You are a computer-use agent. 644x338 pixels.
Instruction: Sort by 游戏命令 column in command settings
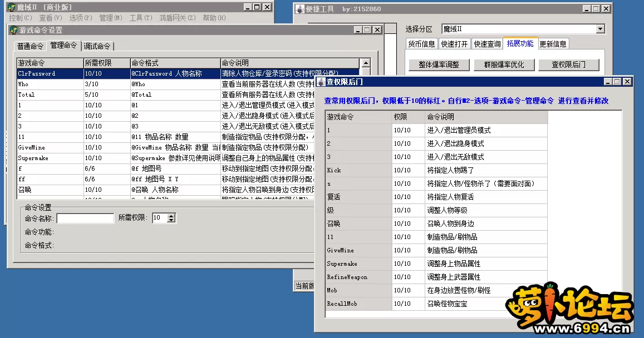50,63
